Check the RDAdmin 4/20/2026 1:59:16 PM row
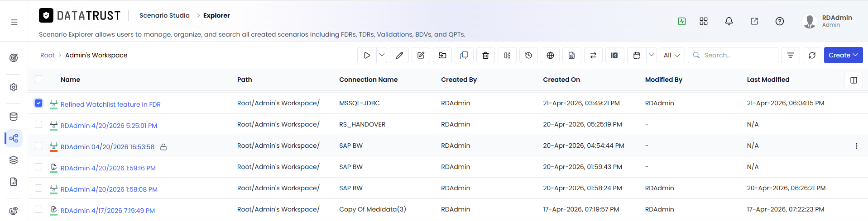Image resolution: width=868 pixels, height=221 pixels. 38,167
